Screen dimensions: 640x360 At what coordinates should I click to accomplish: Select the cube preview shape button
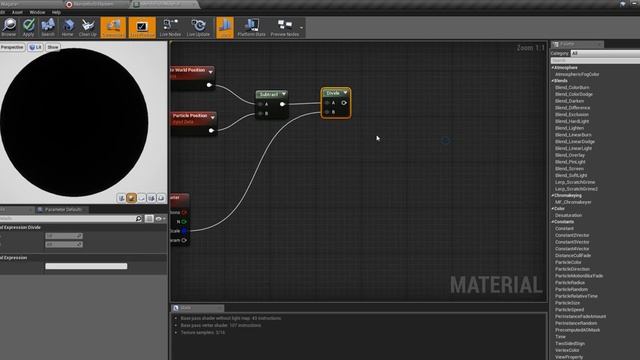coord(151,198)
